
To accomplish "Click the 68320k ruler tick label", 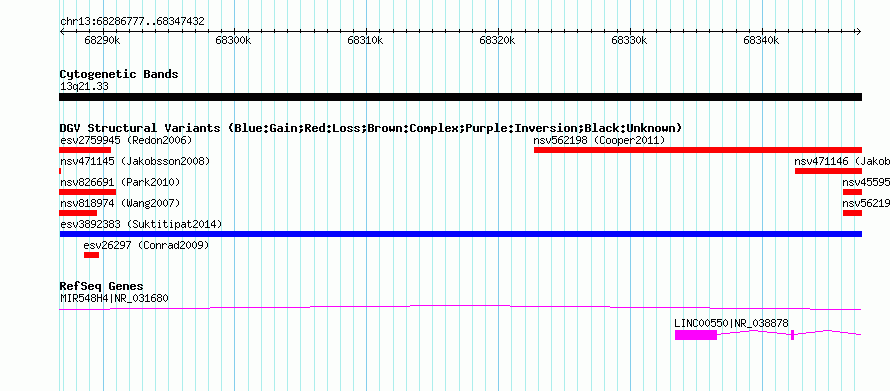I will coord(497,40).
